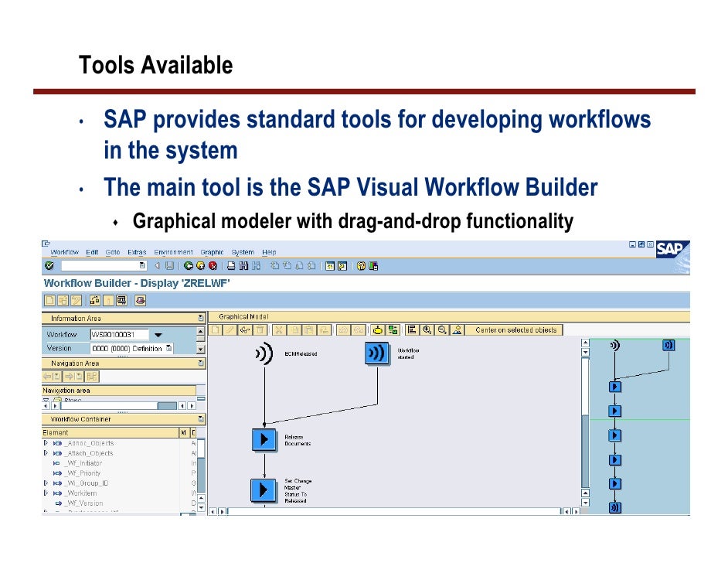Image resolution: width=728 pixels, height=563 pixels.
Task: Click the yellow Exit icon
Action: point(201,266)
